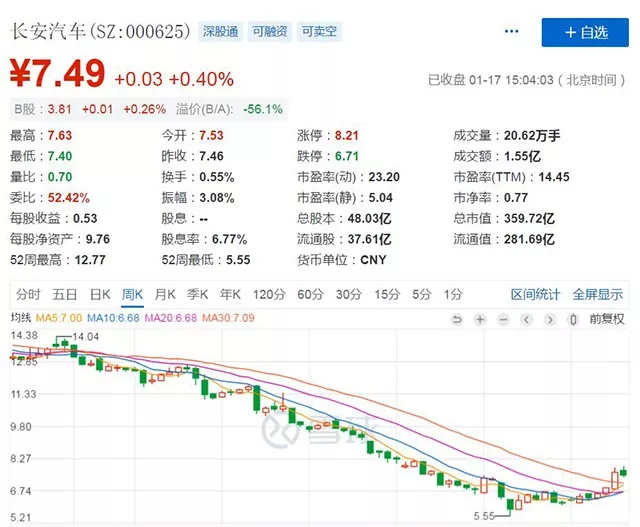Click the 货币单位 CNY label

[342, 260]
